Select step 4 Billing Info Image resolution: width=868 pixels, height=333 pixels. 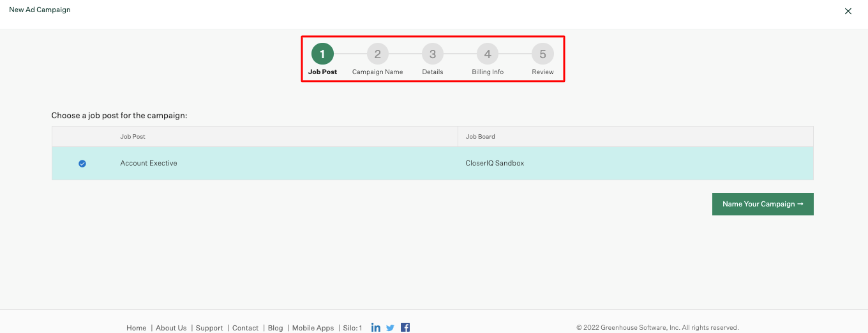[x=488, y=54]
